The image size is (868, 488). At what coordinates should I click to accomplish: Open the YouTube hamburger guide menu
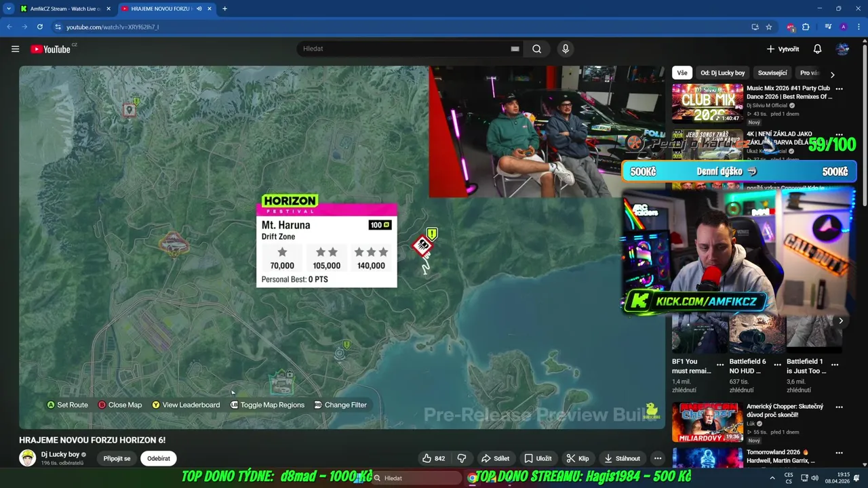[x=15, y=49]
